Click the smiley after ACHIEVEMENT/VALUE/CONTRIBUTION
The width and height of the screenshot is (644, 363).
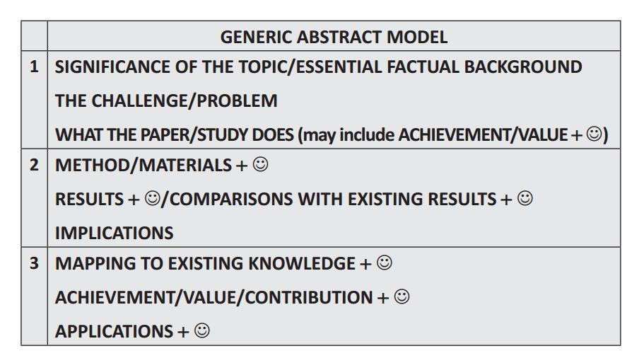click(x=402, y=296)
